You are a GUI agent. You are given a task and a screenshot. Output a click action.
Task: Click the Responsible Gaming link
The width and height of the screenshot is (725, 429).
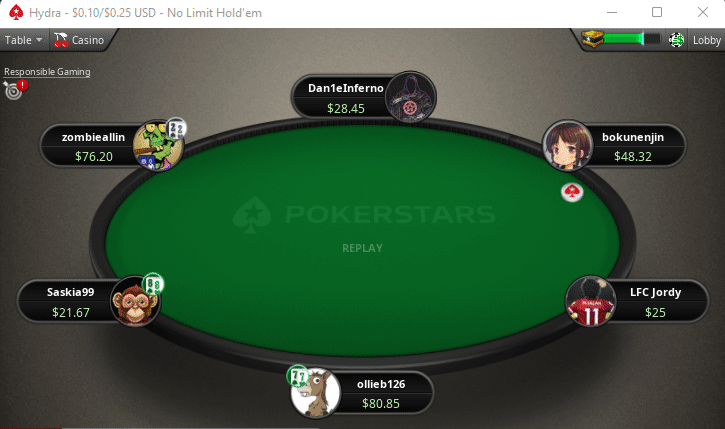click(x=47, y=72)
